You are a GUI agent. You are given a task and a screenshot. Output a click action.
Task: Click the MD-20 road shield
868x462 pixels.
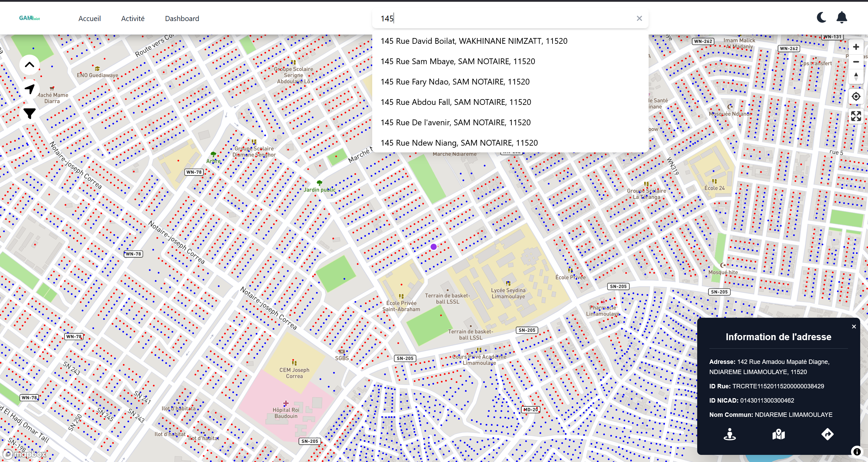530,410
